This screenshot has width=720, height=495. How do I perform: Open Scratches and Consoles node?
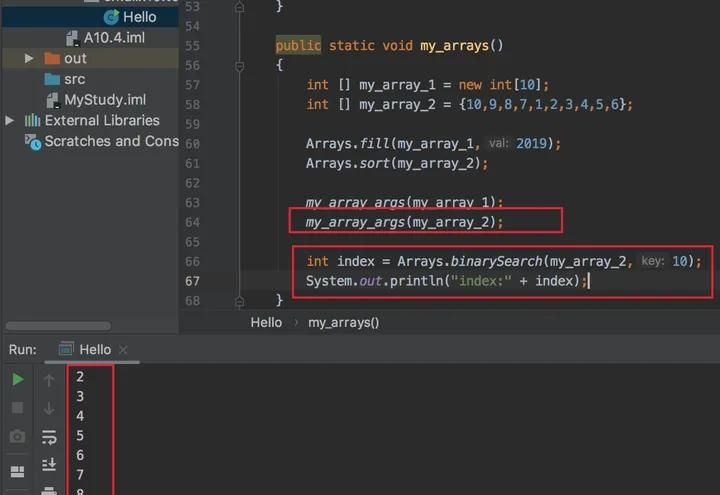(x=111, y=141)
